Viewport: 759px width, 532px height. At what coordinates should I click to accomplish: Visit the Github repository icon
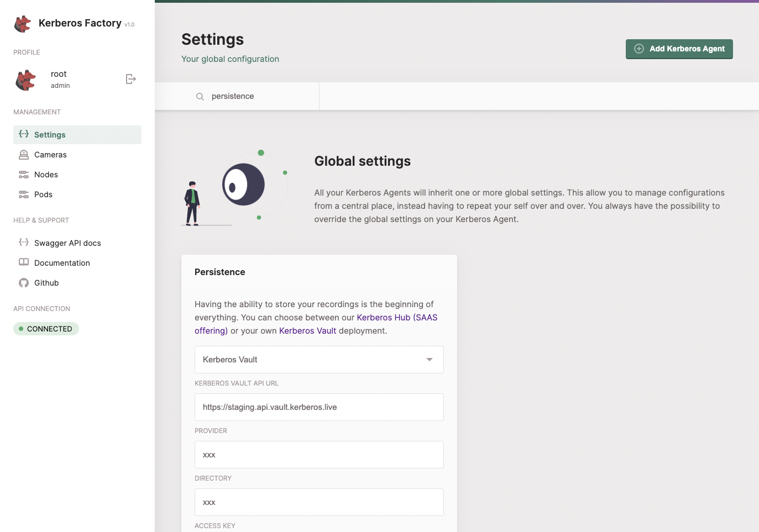(x=23, y=283)
